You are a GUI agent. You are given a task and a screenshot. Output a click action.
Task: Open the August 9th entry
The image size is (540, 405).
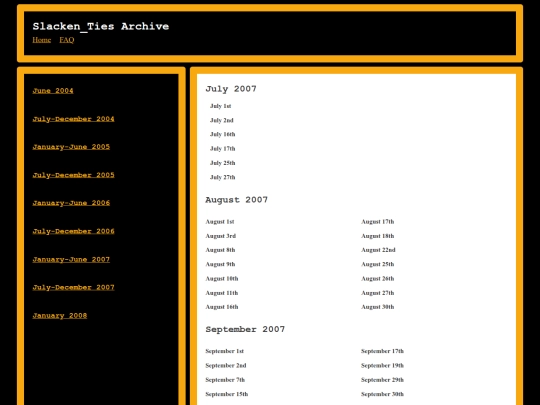click(220, 264)
